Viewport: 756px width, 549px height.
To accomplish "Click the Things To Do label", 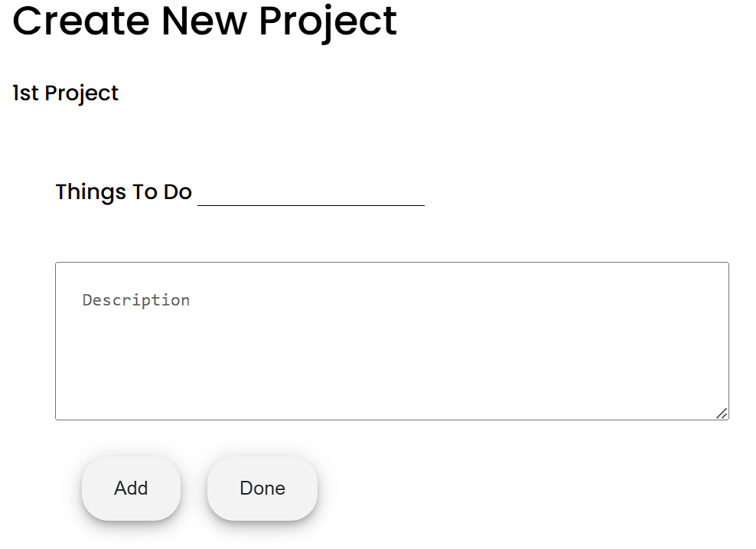I will (x=123, y=192).
